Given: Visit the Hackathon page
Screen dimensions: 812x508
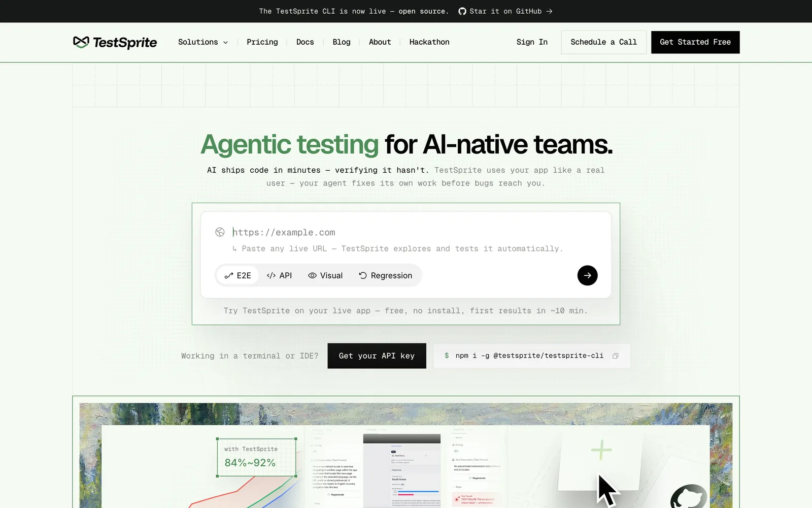Looking at the screenshot, I should point(429,42).
